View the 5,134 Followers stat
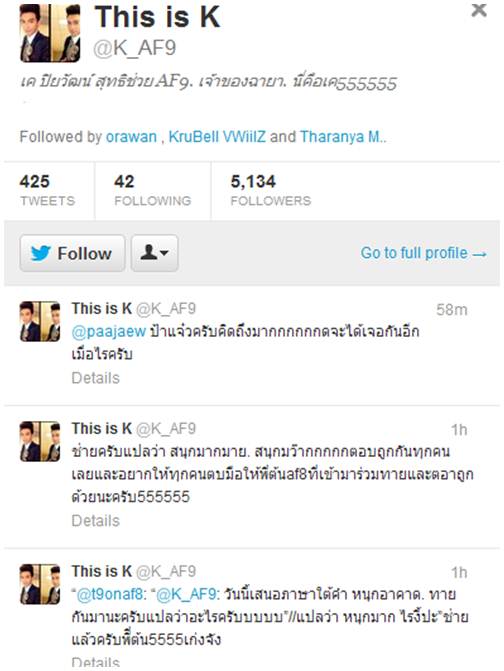Image resolution: width=504 pixels, height=671 pixels. point(270,190)
